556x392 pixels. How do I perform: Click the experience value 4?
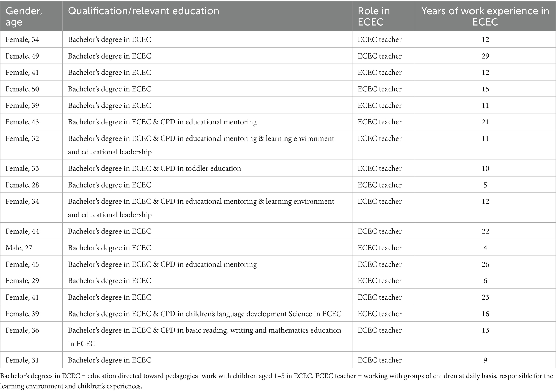point(485,248)
